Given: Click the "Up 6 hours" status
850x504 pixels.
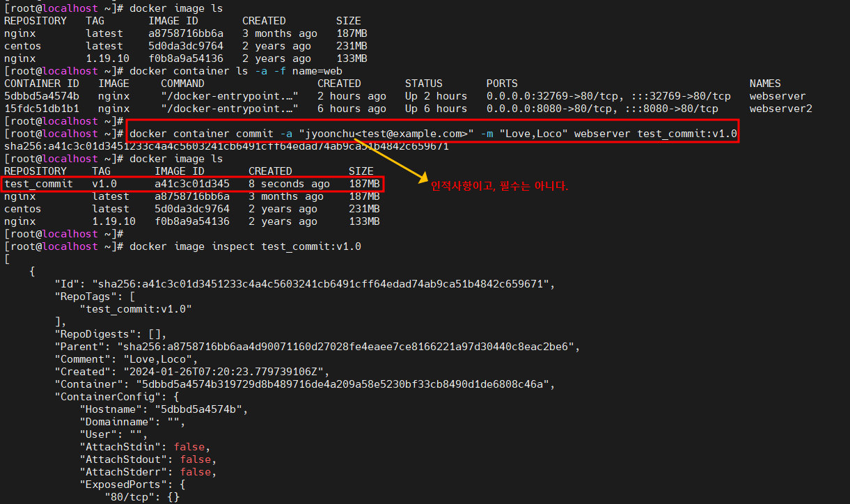Looking at the screenshot, I should (436, 109).
